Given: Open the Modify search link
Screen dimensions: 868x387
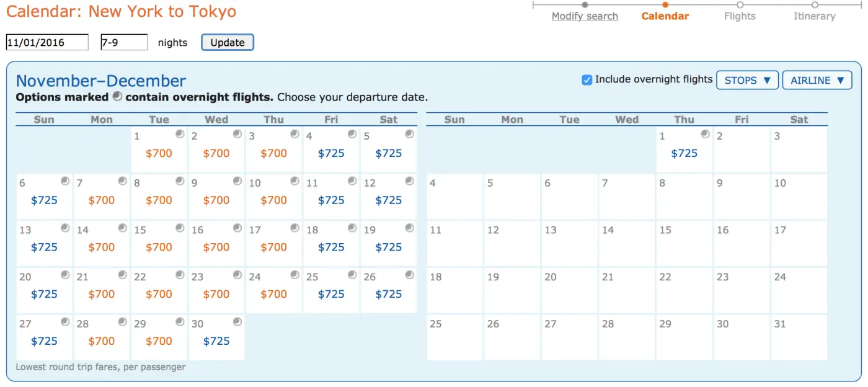Looking at the screenshot, I should 585,16.
